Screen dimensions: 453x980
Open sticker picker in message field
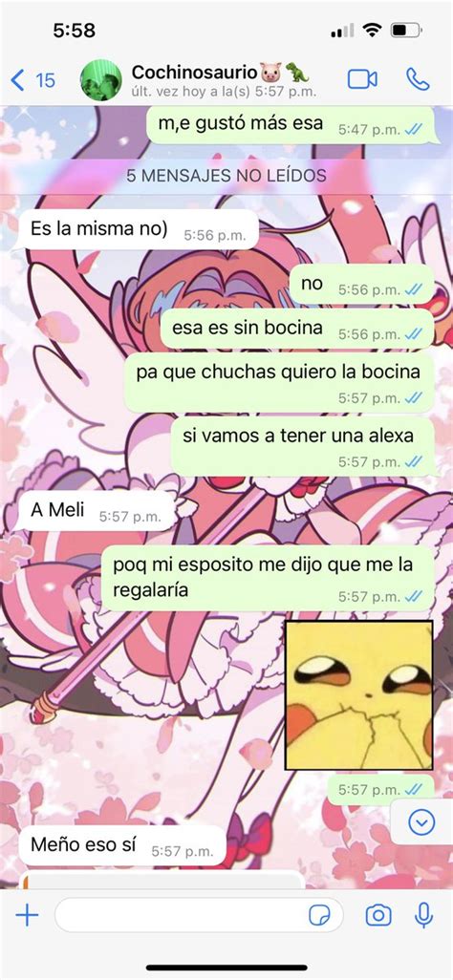tap(320, 916)
